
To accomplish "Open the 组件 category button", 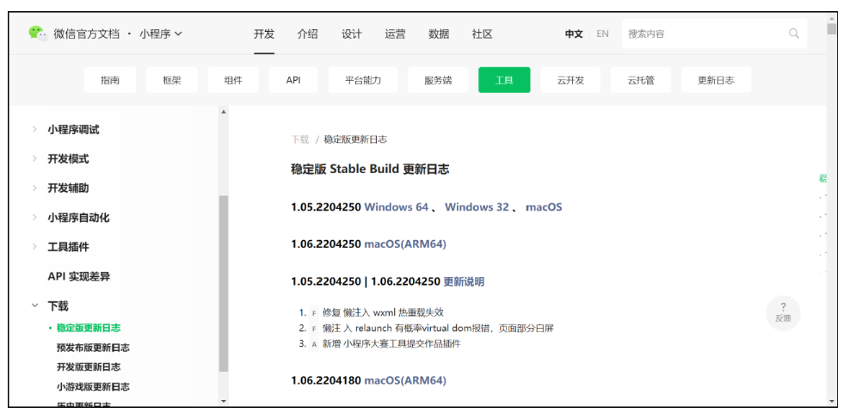I will point(234,80).
